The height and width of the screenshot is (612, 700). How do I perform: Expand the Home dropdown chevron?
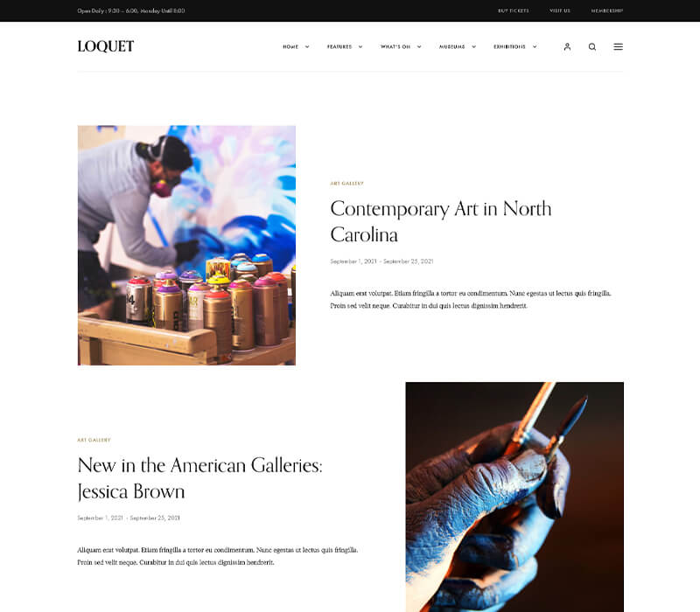click(x=307, y=47)
